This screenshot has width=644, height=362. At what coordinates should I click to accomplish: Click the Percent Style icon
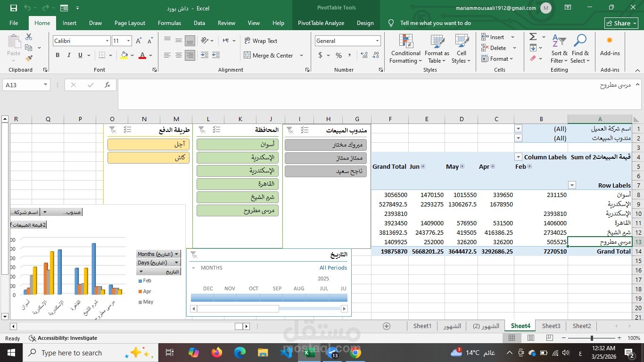tap(339, 55)
